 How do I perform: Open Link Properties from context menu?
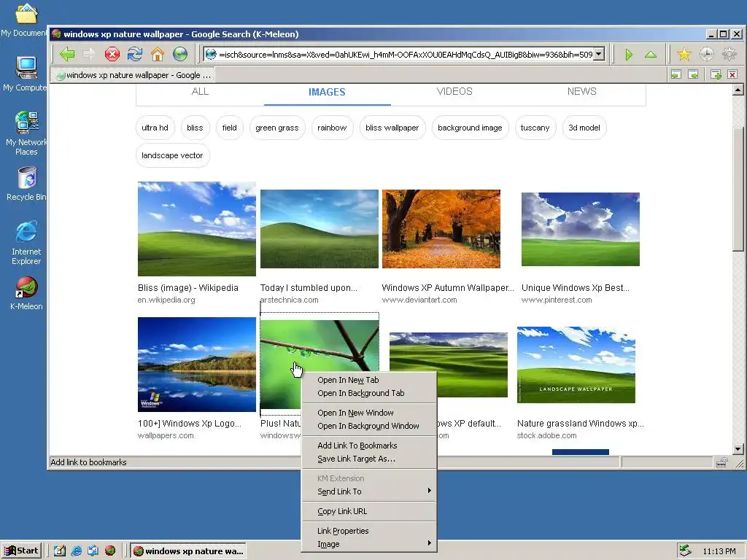tap(370, 531)
